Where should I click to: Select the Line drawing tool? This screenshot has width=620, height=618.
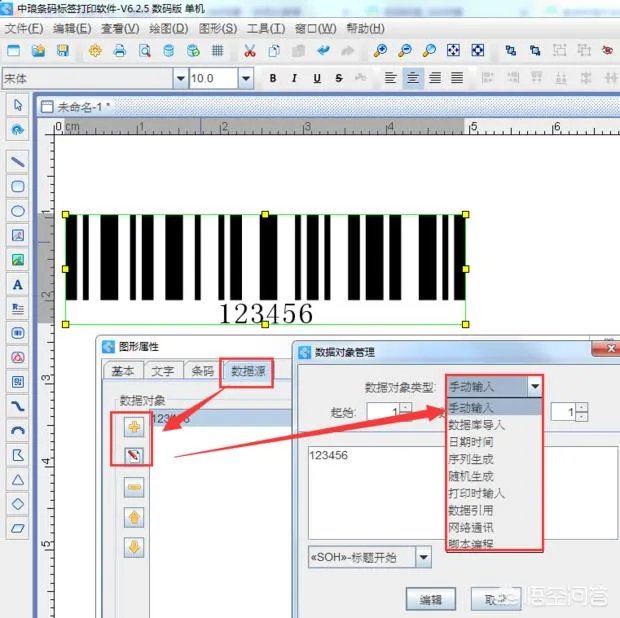click(x=18, y=162)
